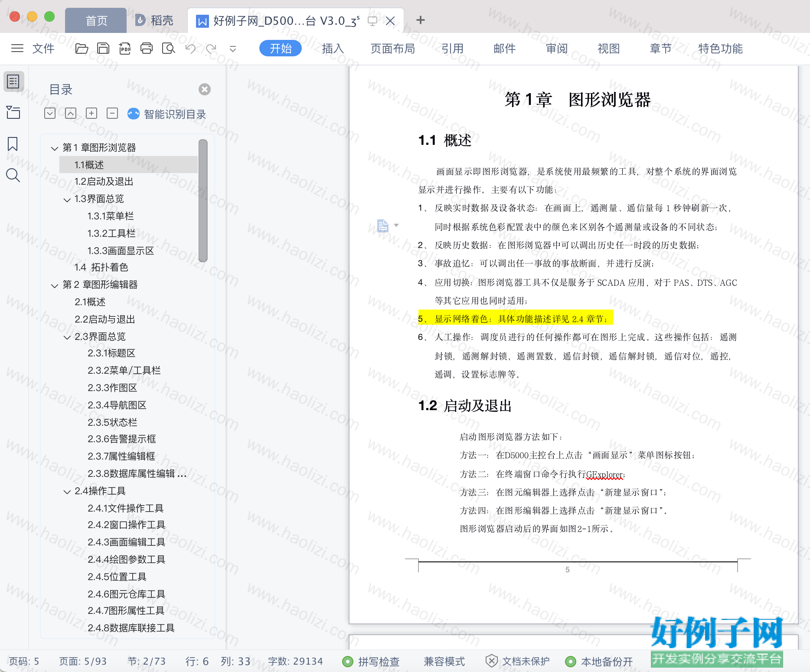Select 2.4.1文件操作工具 outline entry

point(126,508)
